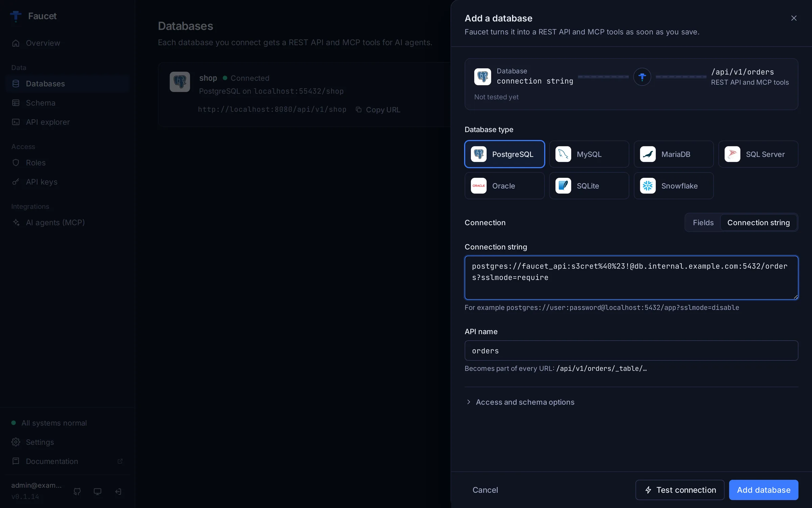Image resolution: width=812 pixels, height=508 pixels.
Task: Click the log out icon
Action: pyautogui.click(x=118, y=491)
